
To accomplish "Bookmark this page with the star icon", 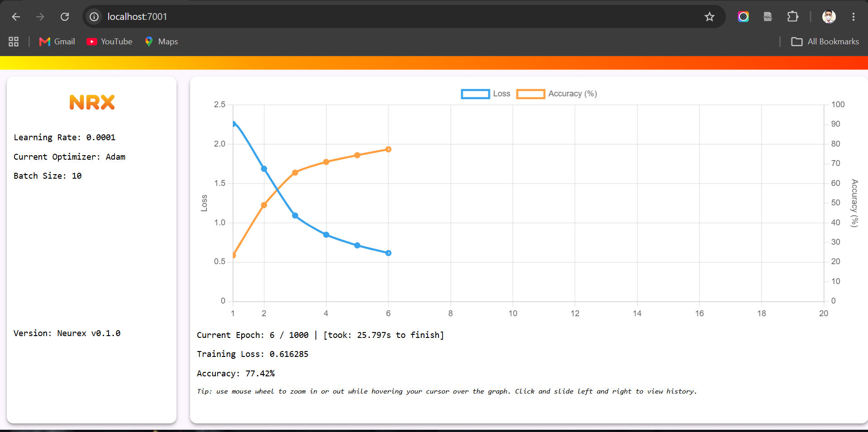I will click(x=709, y=17).
